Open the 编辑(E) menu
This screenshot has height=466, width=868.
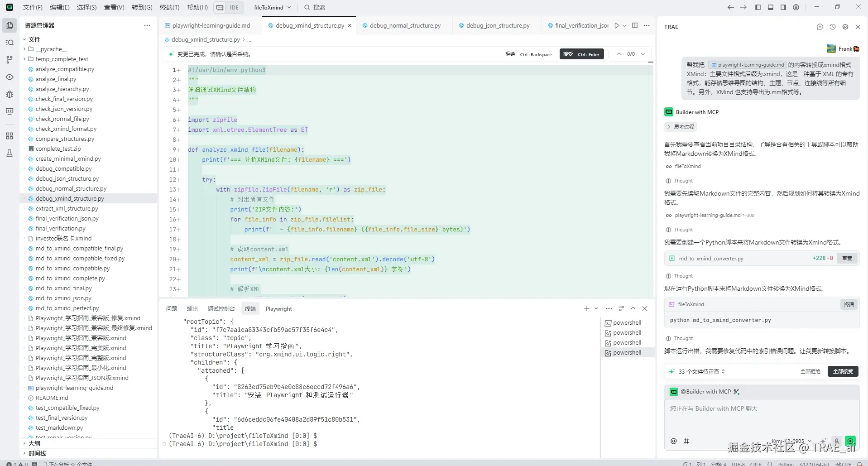[60, 7]
